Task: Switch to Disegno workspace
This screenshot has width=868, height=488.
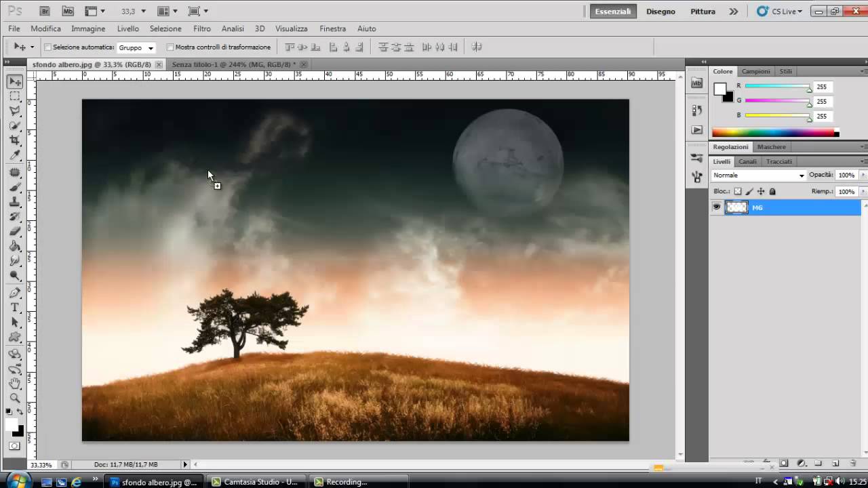Action: [x=660, y=12]
